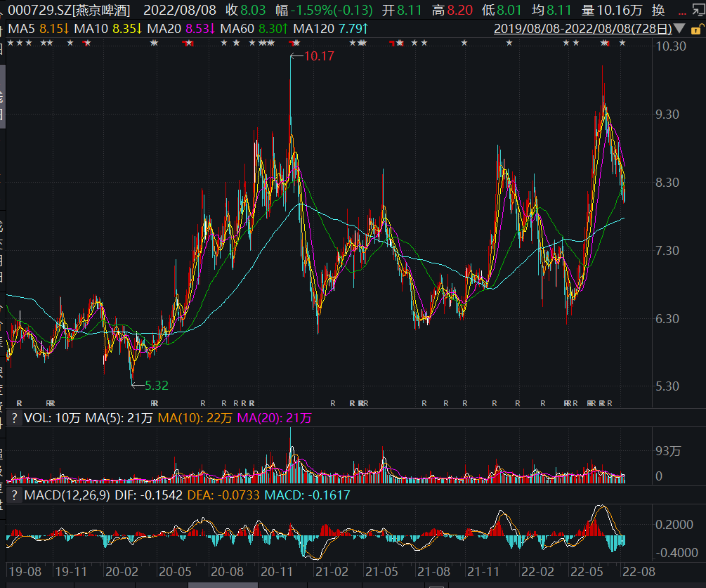Click the help icon beside MACD indicator

tap(15, 495)
